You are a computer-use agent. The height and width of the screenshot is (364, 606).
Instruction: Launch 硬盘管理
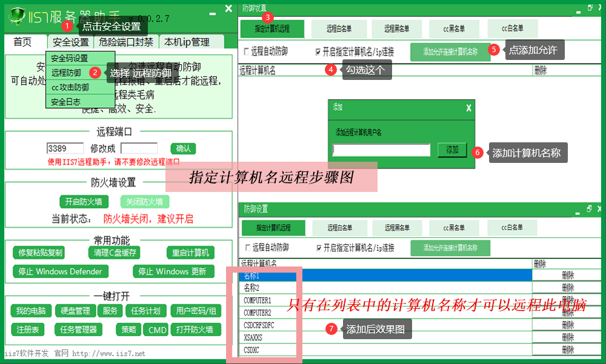tap(75, 311)
